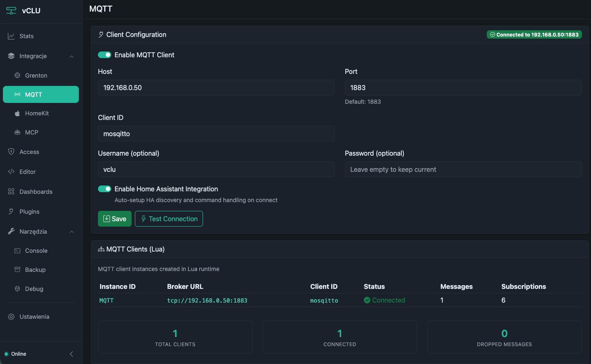
Task: Click the MCP robot icon
Action: coord(17,132)
